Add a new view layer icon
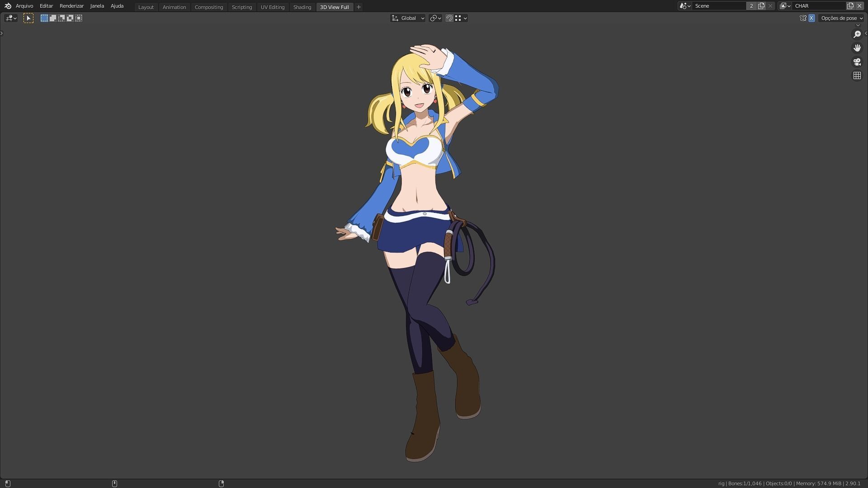The width and height of the screenshot is (868, 488). [850, 6]
